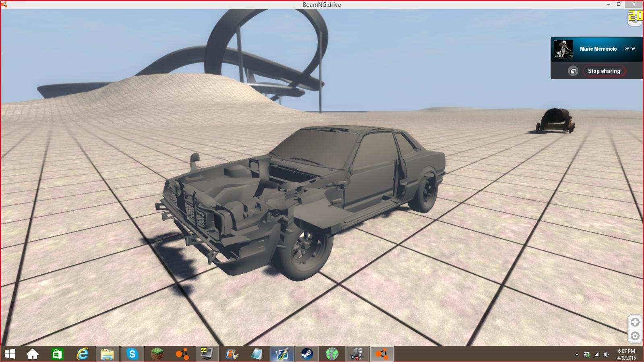Open Fraps monitor icon showing 99
This screenshot has width=644, height=362.
(x=207, y=354)
